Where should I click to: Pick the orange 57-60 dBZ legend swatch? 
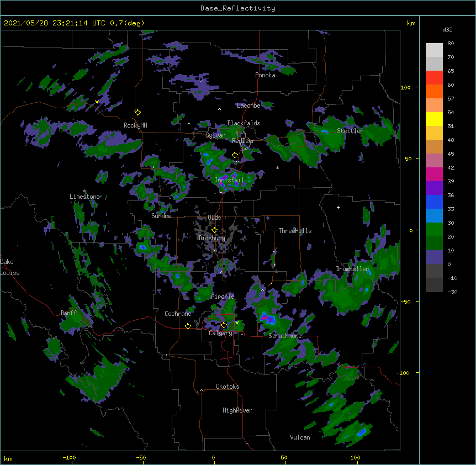coord(434,91)
